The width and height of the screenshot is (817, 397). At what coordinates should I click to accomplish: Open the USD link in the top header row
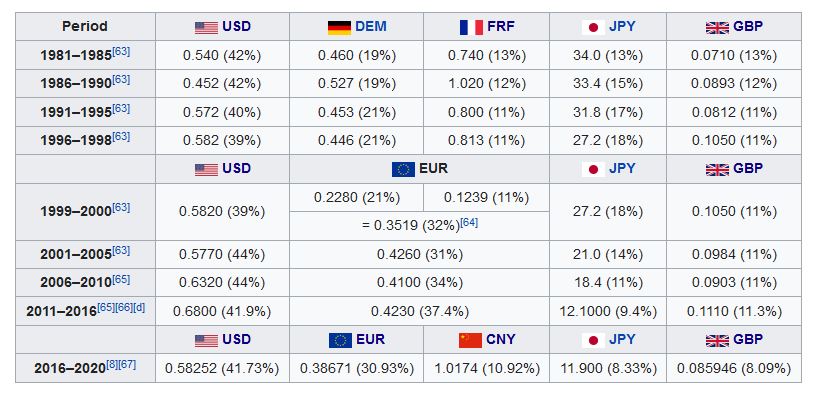237,27
